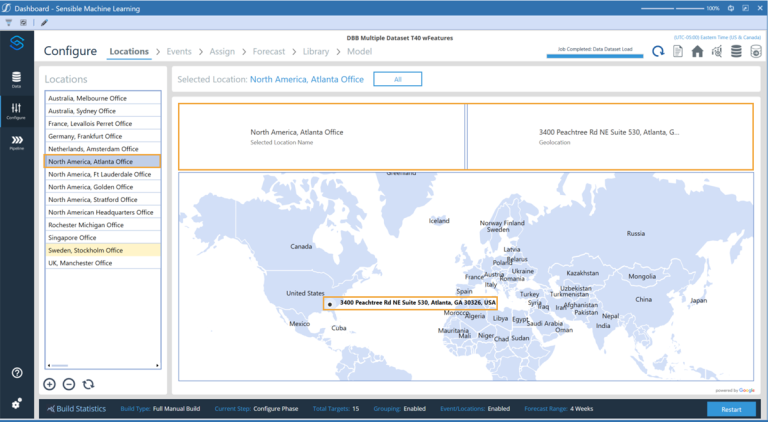Open the Pipeline section in sidebar
768x422 pixels.
click(17, 142)
